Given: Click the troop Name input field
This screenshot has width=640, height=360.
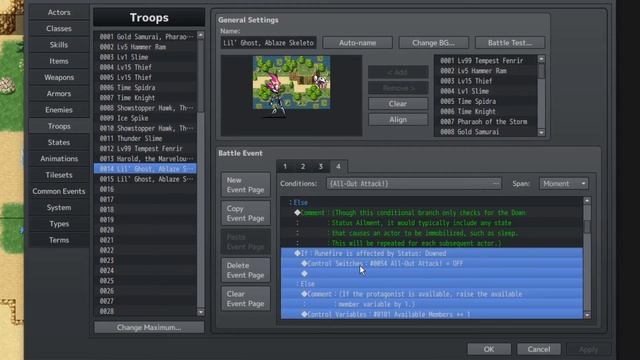Looking at the screenshot, I should [x=269, y=43].
